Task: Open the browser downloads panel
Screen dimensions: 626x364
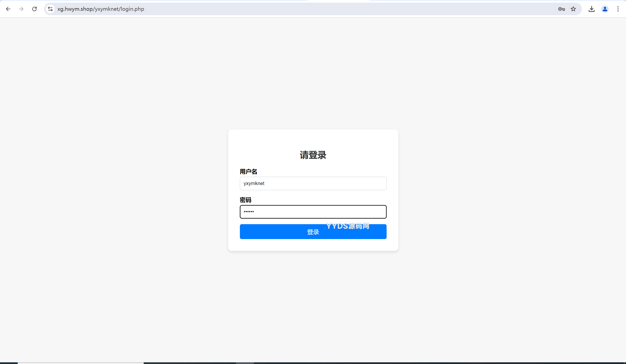Action: [592, 9]
